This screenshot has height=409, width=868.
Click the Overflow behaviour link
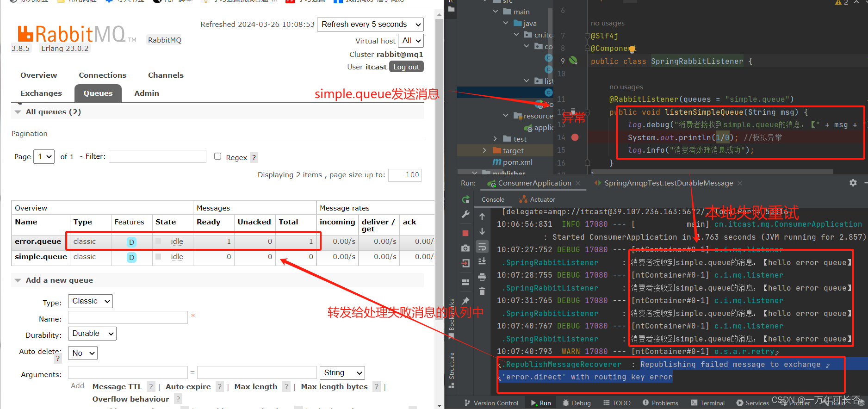pyautogui.click(x=130, y=399)
